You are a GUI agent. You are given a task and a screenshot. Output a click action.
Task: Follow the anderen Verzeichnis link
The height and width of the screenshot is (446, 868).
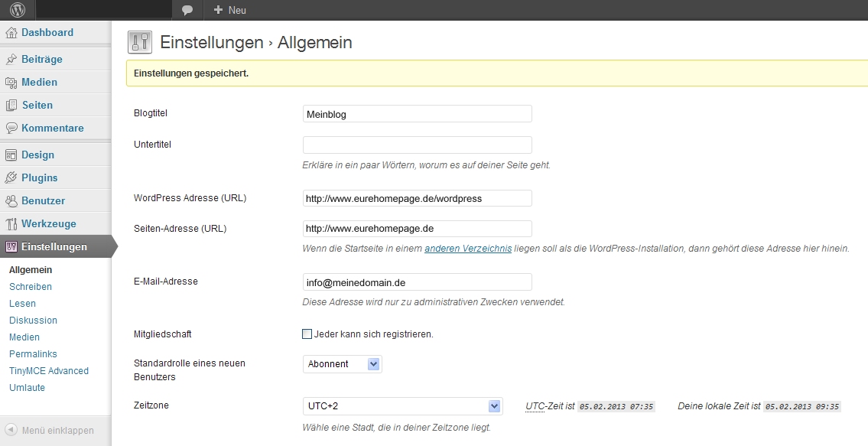coord(468,249)
